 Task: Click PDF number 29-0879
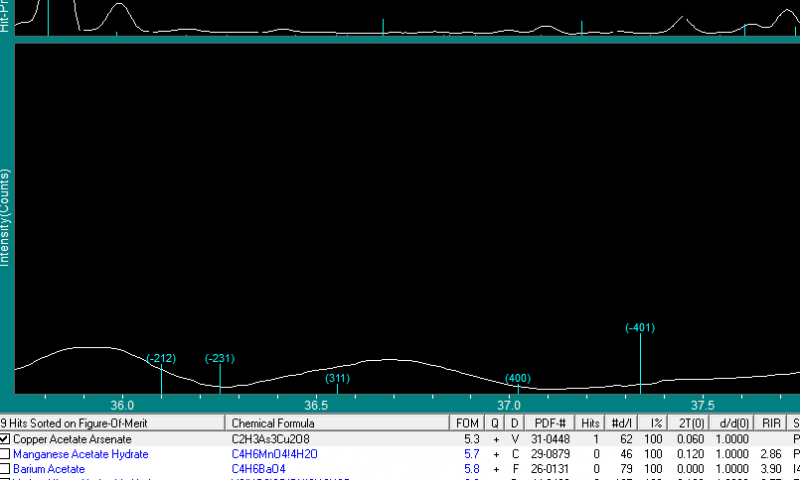(550, 454)
